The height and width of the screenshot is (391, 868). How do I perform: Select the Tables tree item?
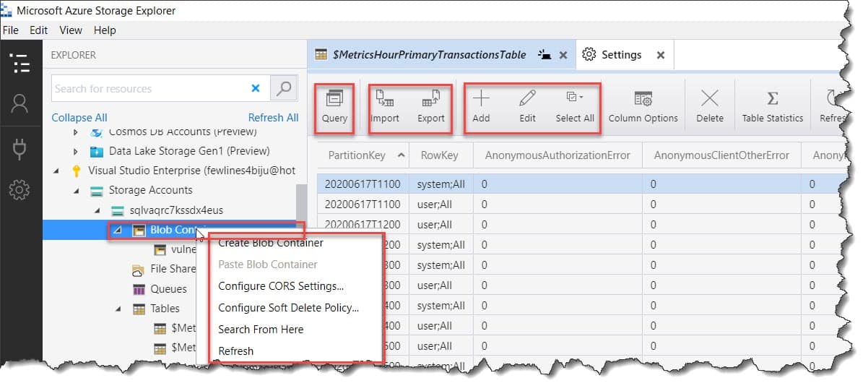click(165, 309)
